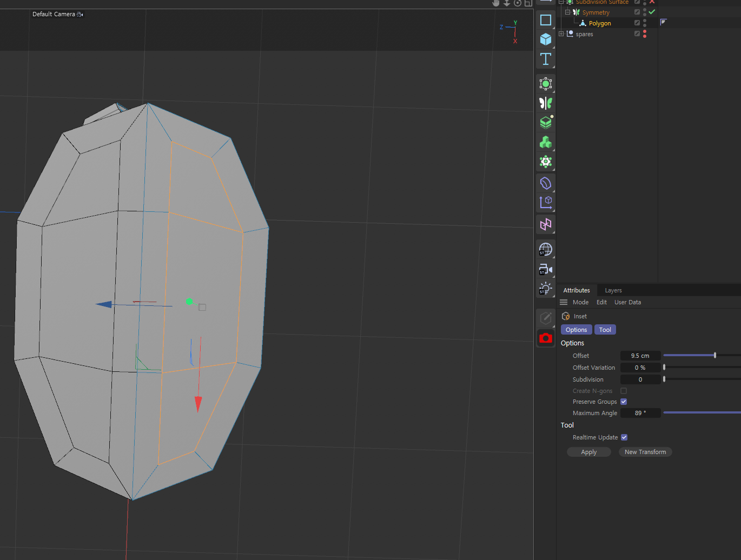741x560 pixels.
Task: Click the green Cloner cubes icon
Action: click(546, 142)
